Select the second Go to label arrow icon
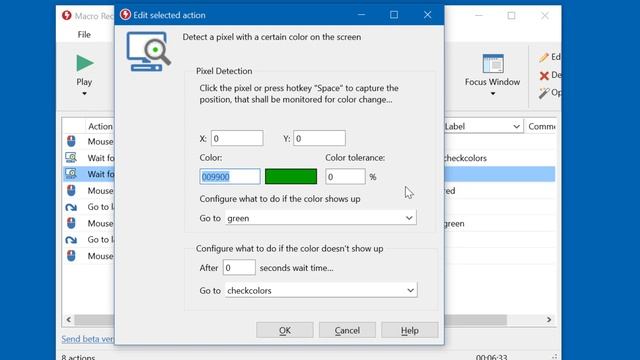Screen dimensions: 640x360 (71, 240)
